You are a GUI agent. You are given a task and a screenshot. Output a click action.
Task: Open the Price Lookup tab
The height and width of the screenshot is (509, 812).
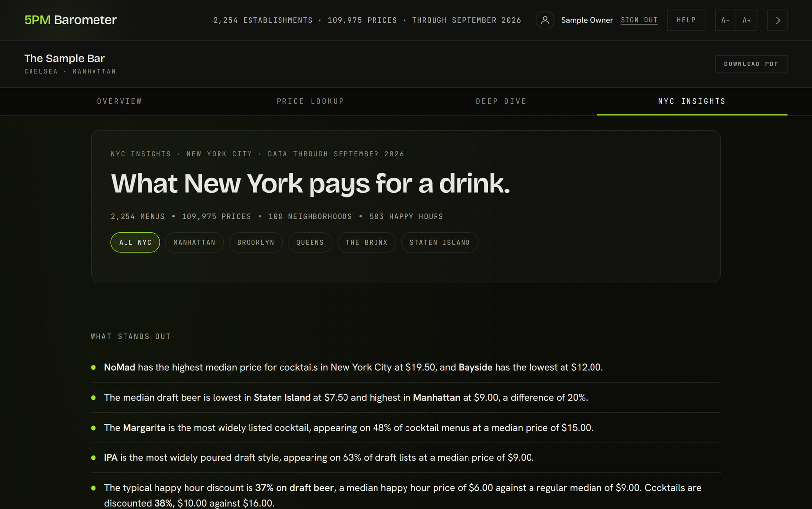(311, 101)
